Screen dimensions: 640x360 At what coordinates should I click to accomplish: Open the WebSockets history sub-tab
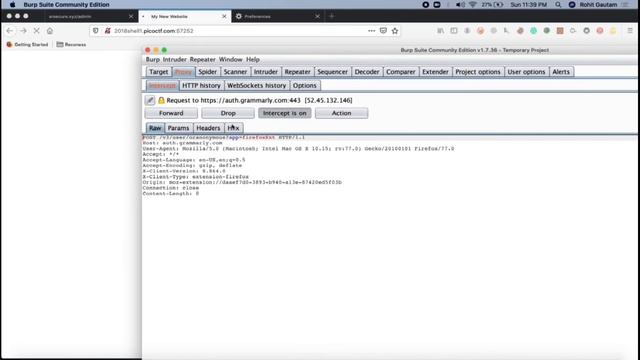pyautogui.click(x=256, y=86)
